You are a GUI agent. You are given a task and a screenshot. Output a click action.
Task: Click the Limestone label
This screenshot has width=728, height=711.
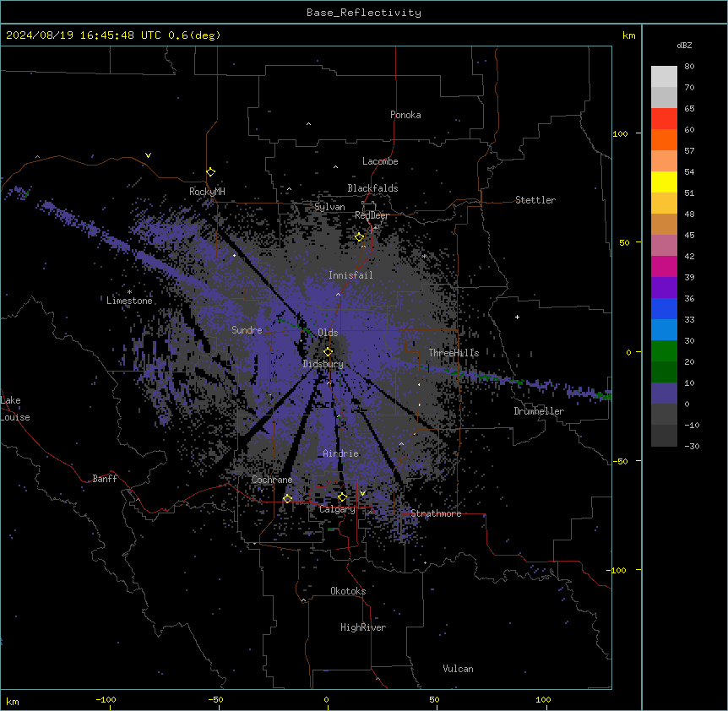(x=129, y=301)
